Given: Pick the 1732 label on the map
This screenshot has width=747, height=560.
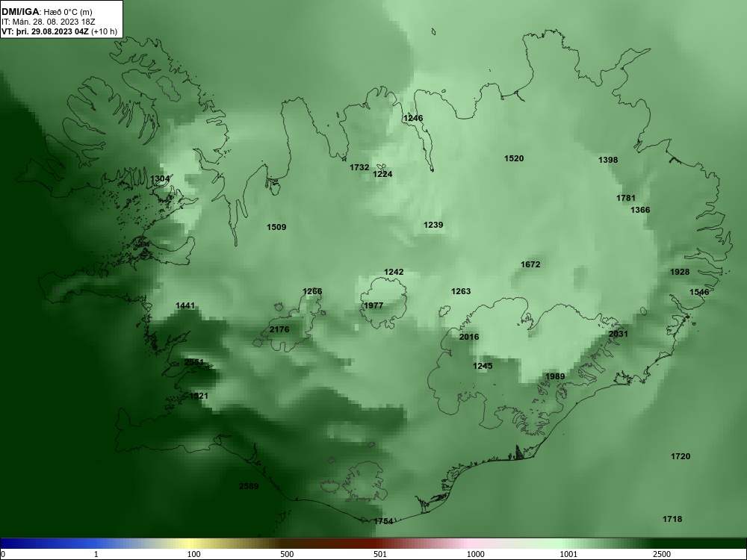Looking at the screenshot, I should (359, 167).
